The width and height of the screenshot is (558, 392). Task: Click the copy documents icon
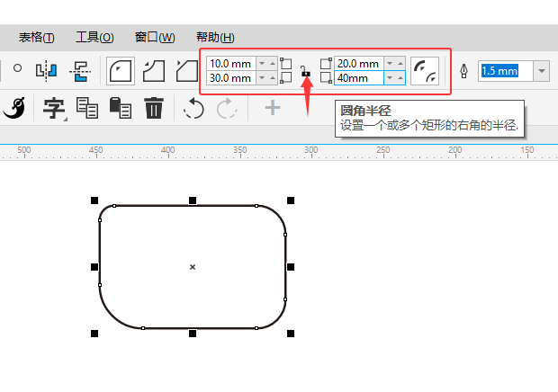pos(87,108)
